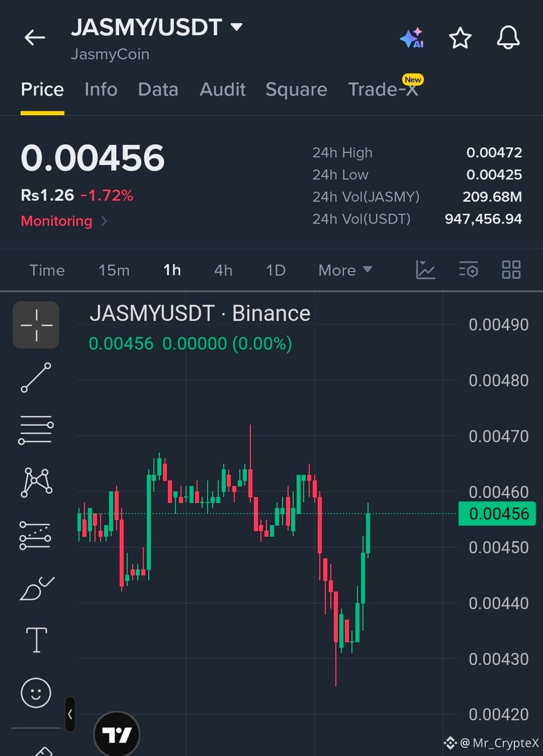The image size is (543, 756).
Task: Select the 4h interval
Action: pos(223,270)
